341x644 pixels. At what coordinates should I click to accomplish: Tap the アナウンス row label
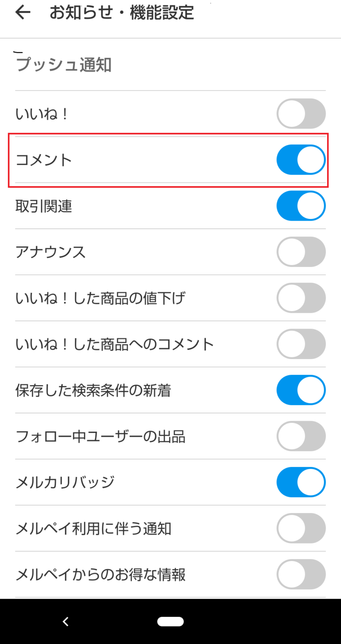(51, 252)
